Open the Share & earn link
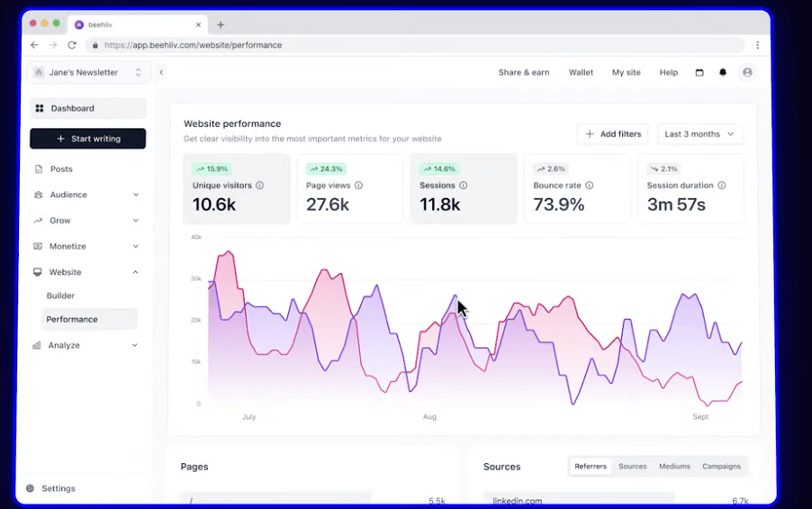 point(524,73)
